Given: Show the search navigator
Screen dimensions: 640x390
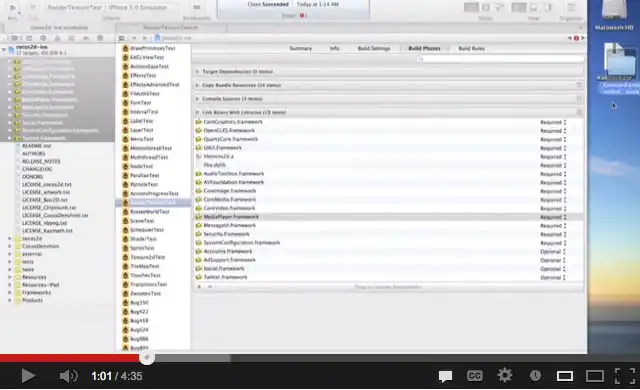Looking at the screenshot, I should [x=43, y=38].
